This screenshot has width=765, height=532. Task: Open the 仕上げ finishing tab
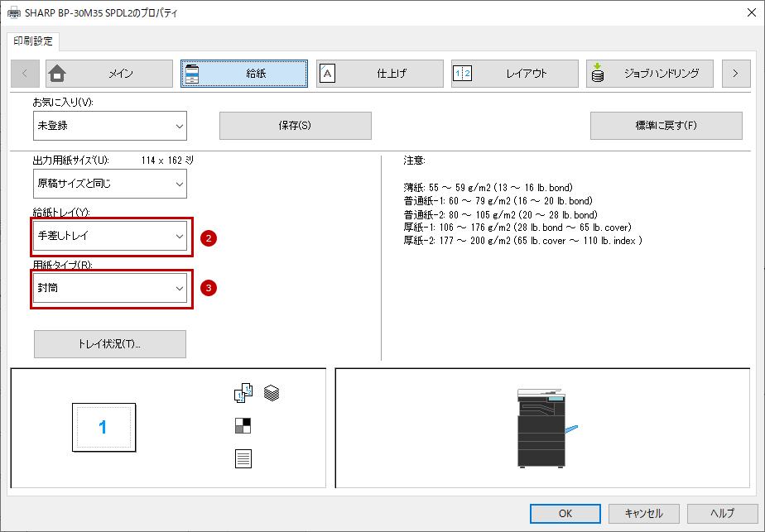coord(379,74)
